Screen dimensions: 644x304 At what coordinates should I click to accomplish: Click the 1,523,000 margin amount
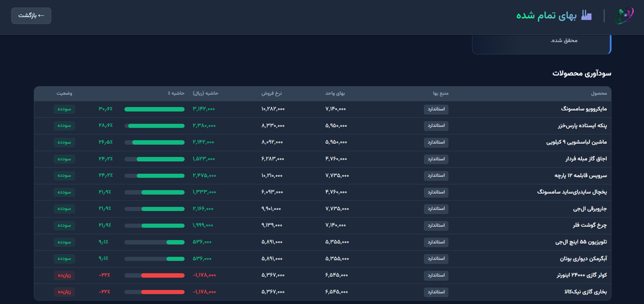point(204,159)
